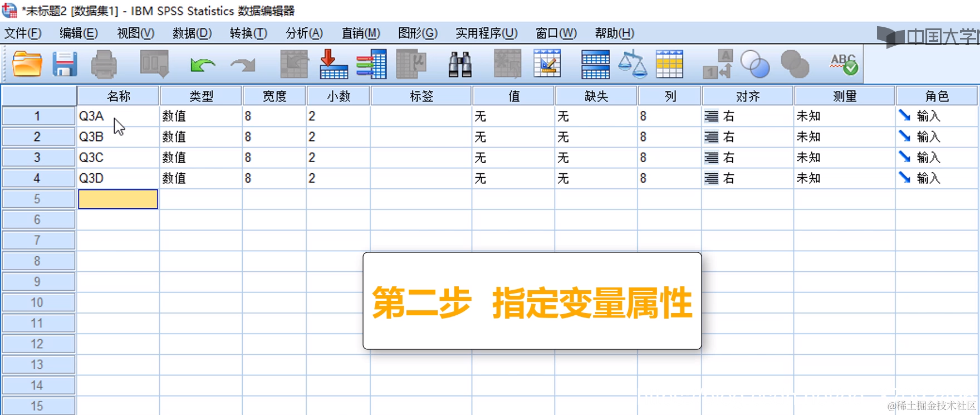Open the 帮助(H) menu

[x=614, y=33]
